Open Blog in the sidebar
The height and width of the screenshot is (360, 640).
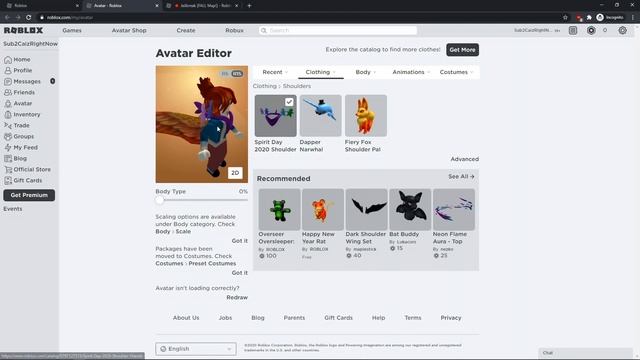(x=16, y=159)
